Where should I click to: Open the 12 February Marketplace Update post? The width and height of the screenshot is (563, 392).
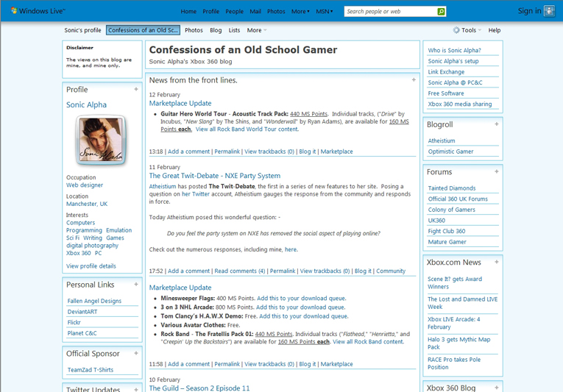[x=180, y=103]
